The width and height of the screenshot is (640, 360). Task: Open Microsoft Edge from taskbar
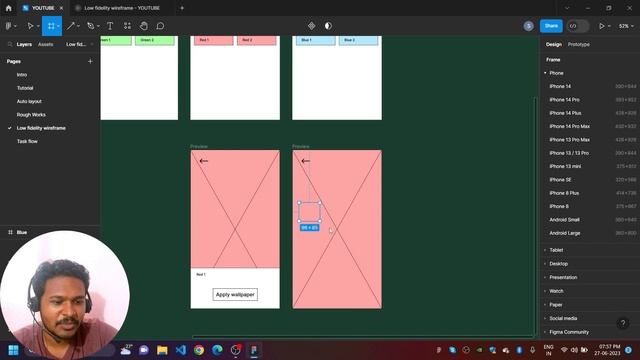(x=217, y=350)
